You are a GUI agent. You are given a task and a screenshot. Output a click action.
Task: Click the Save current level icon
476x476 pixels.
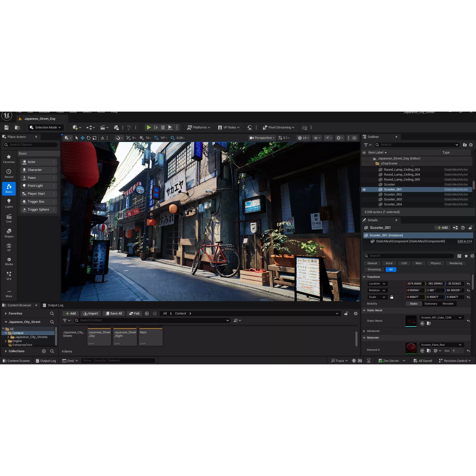click(x=6, y=127)
